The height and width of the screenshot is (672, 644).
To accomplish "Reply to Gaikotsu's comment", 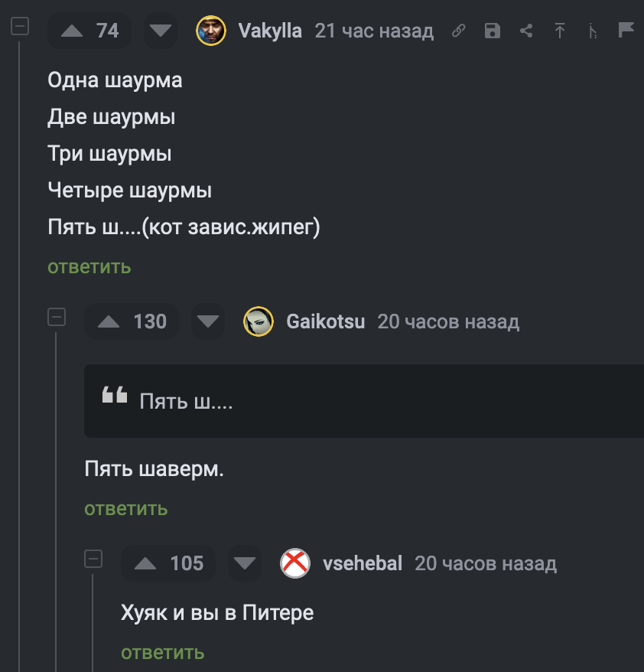I will click(125, 508).
